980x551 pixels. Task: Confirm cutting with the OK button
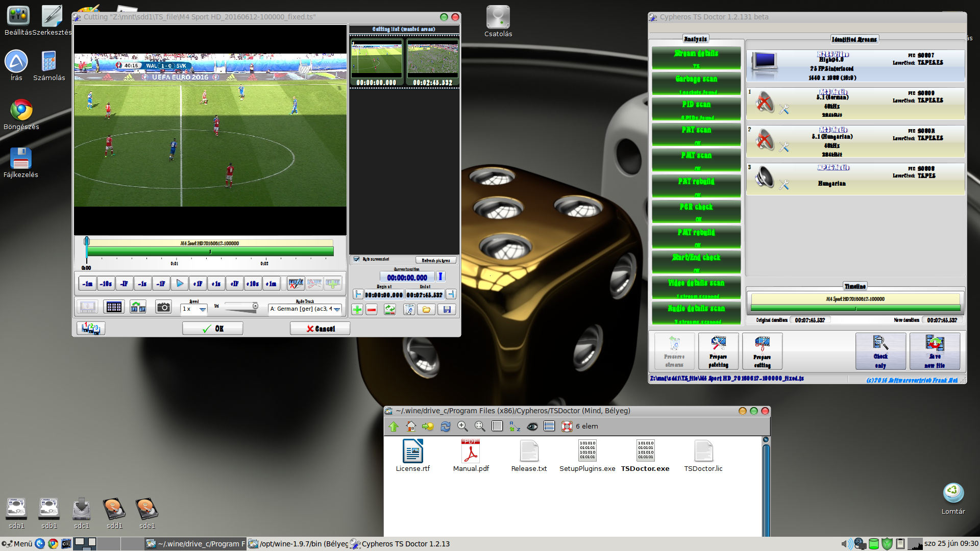212,329
